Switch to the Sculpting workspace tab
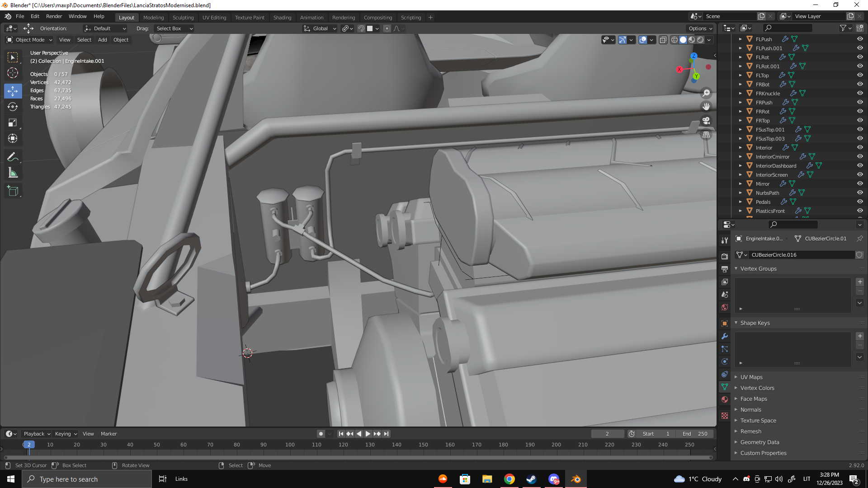This screenshot has width=868, height=488. point(183,17)
